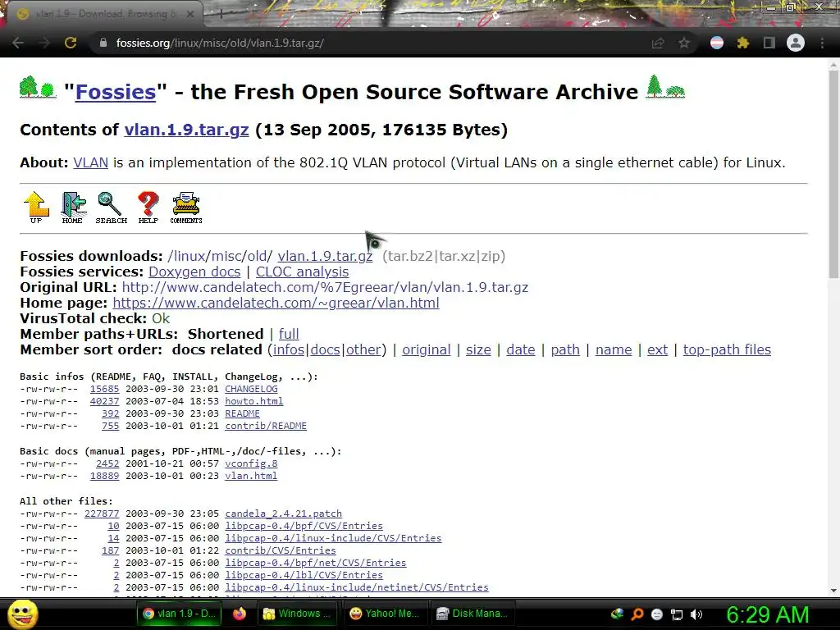Bookmark this page with the star icon
840x630 pixels.
tap(684, 43)
